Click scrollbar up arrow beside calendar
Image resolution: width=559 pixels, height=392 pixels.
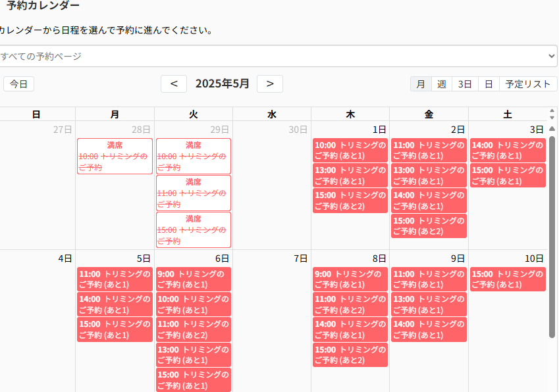coord(552,128)
